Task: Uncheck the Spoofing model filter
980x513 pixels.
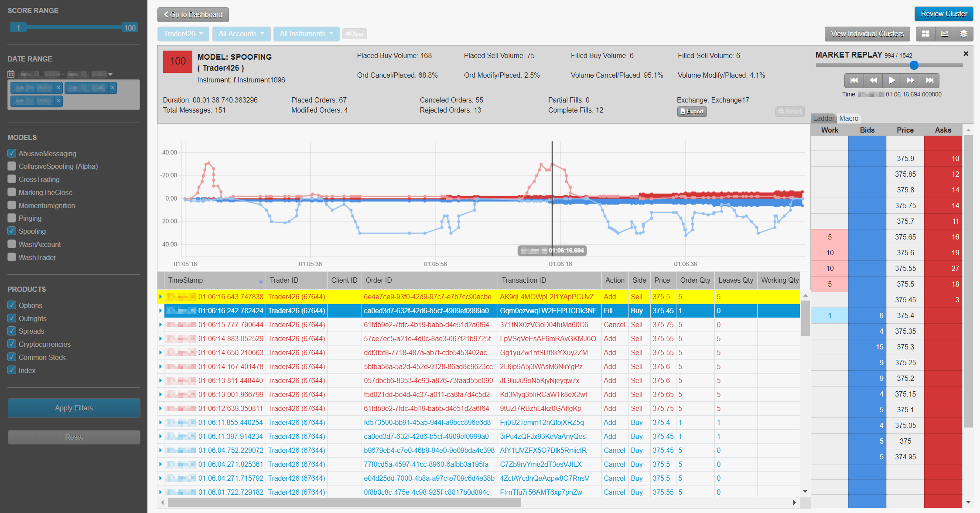Action: tap(11, 231)
